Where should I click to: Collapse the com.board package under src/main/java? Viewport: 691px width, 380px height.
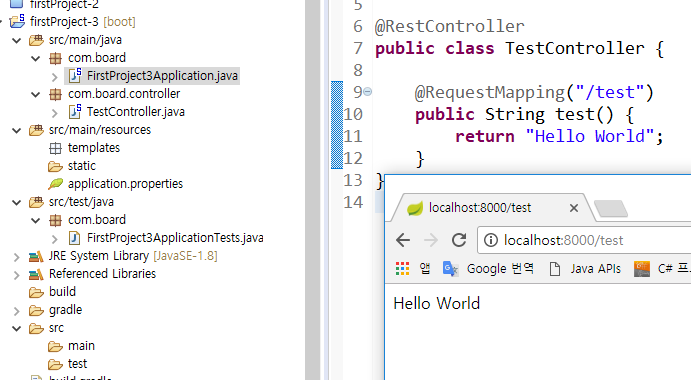point(36,58)
